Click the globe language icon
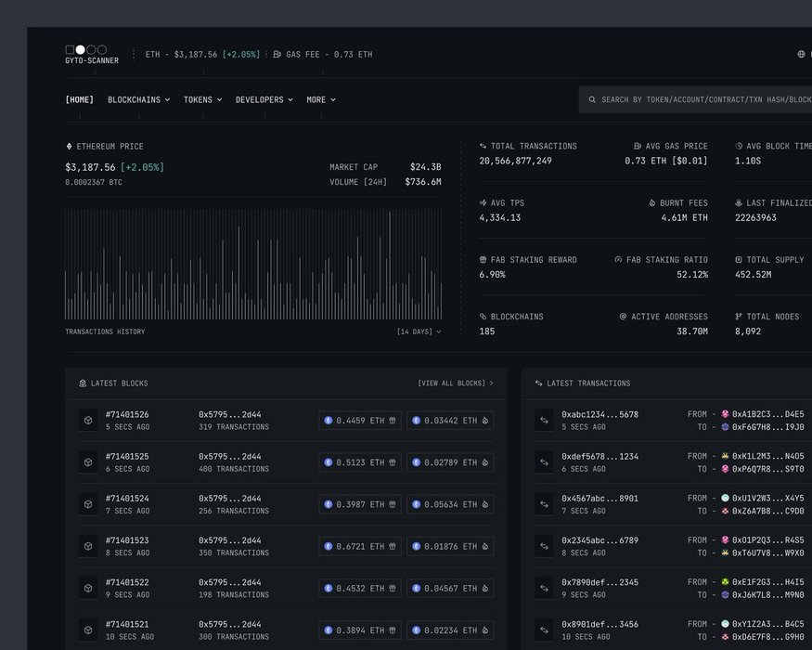The image size is (812, 650). pos(801,55)
